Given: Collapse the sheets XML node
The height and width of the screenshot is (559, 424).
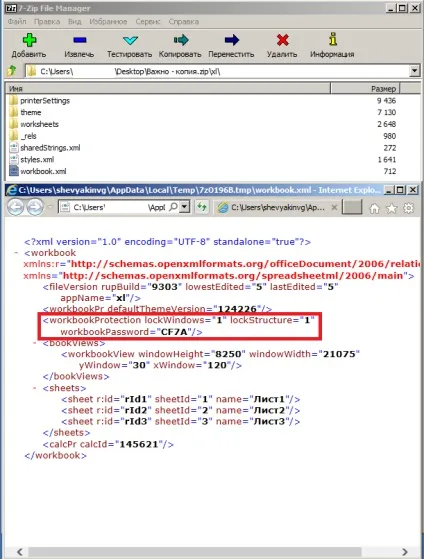Looking at the screenshot, I should (x=35, y=388).
